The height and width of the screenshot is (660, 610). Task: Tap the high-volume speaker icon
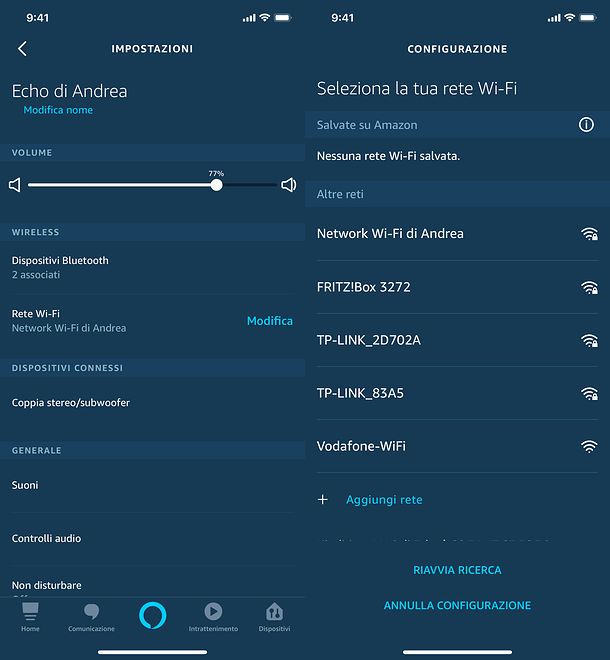coord(289,185)
